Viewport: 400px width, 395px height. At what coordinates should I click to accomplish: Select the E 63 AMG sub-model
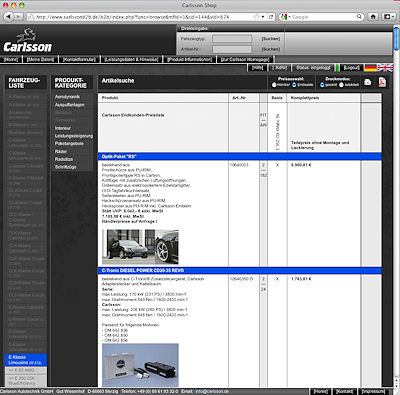[x=26, y=371]
